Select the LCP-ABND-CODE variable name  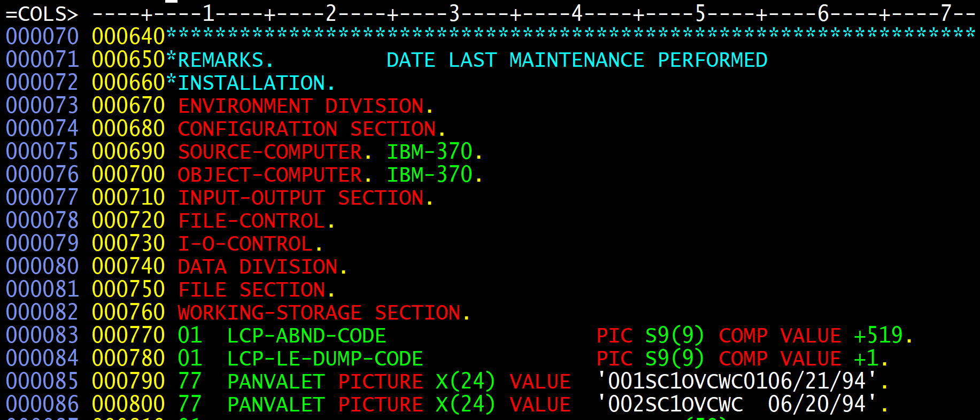[x=306, y=336]
